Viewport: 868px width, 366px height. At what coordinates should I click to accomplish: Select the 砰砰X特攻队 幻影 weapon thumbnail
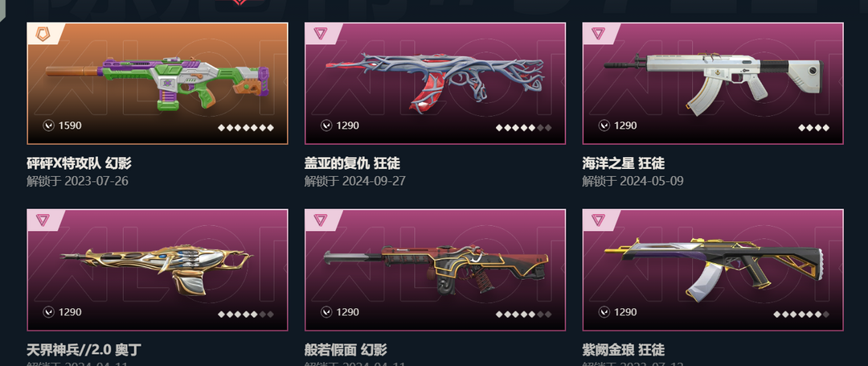[x=158, y=83]
